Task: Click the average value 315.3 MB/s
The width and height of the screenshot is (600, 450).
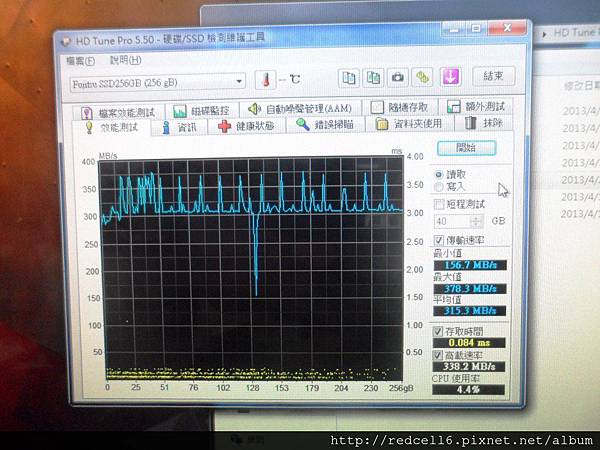Action: click(x=470, y=310)
